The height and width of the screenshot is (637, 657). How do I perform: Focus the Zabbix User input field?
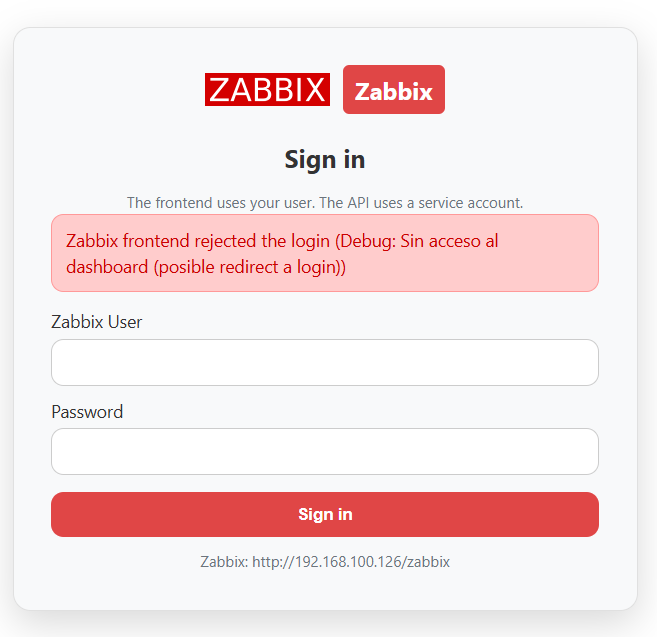point(325,362)
